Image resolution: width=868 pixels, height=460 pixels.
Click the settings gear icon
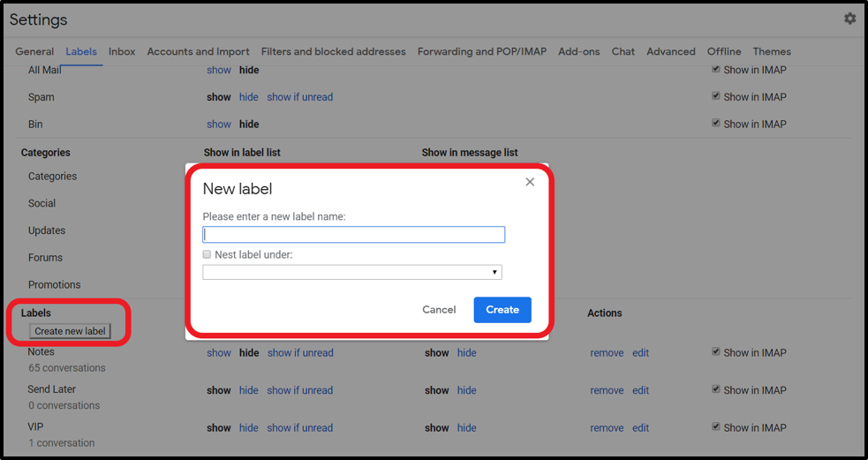pyautogui.click(x=849, y=19)
